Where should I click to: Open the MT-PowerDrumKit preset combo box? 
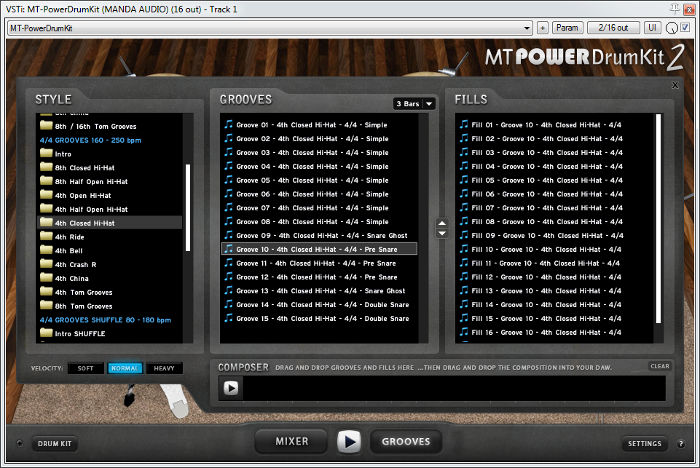point(270,28)
